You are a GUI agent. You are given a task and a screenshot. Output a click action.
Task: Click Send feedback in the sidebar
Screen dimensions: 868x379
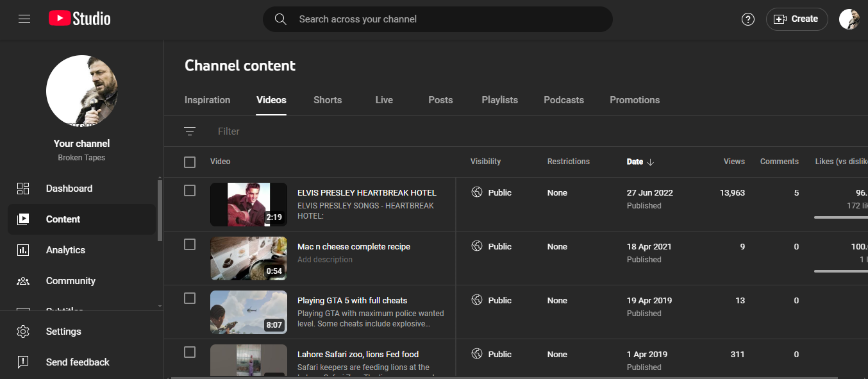click(x=77, y=362)
